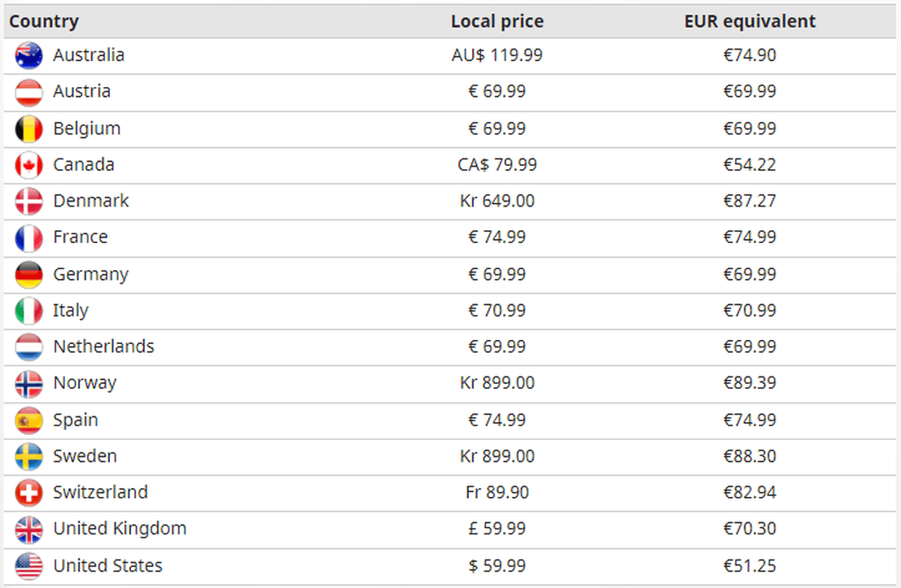Select the Norway flag icon

[x=28, y=384]
